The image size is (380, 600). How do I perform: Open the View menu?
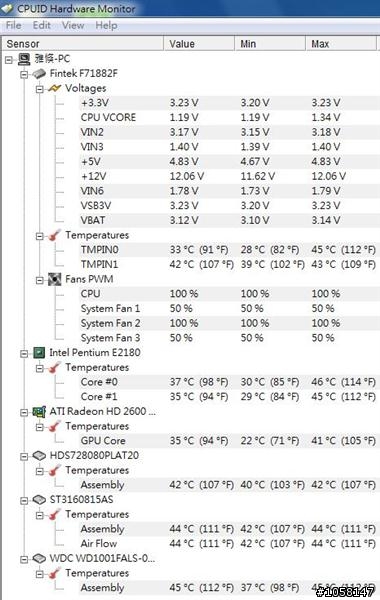pyautogui.click(x=73, y=26)
